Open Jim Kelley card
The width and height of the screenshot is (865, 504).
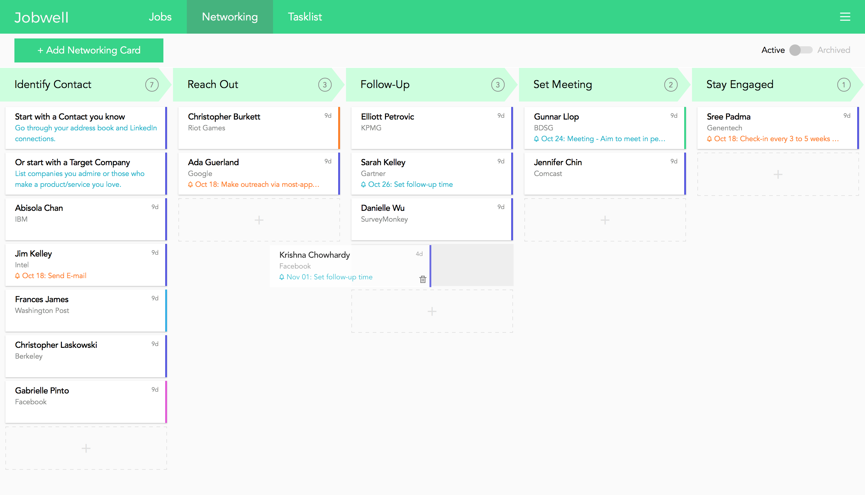pos(86,265)
